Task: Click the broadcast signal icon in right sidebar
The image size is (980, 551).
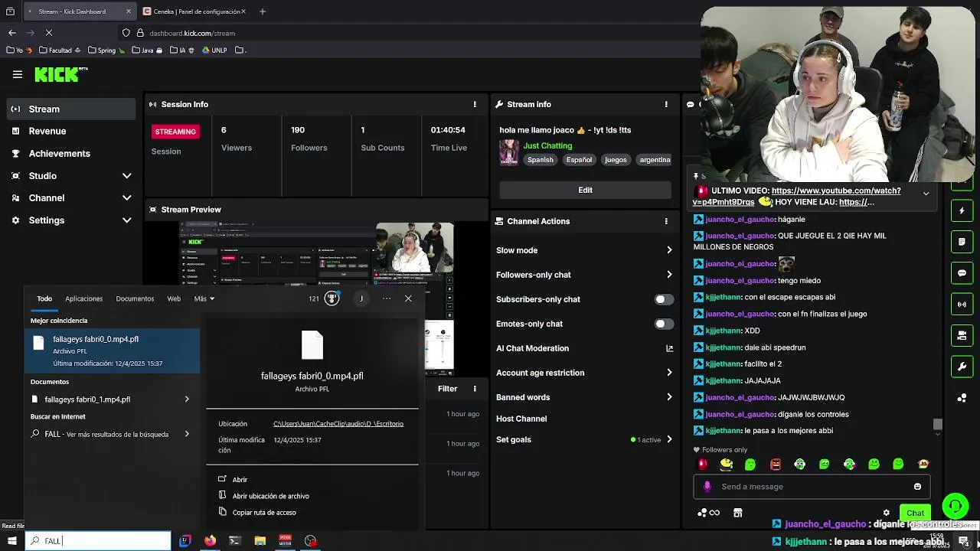Action: click(x=962, y=305)
